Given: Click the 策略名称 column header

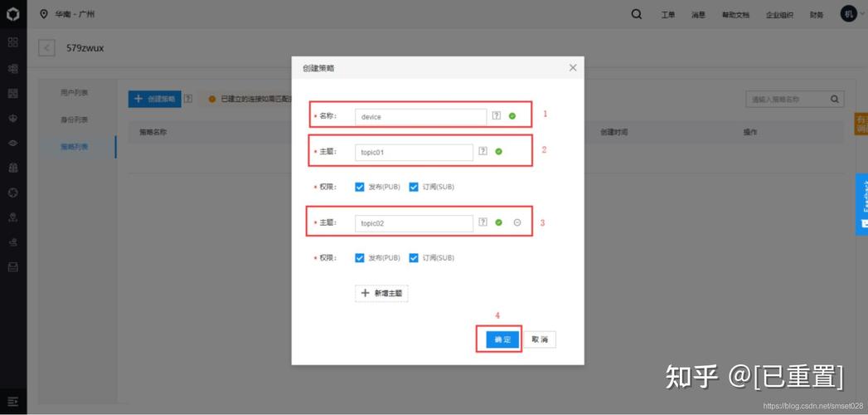Looking at the screenshot, I should [x=153, y=133].
